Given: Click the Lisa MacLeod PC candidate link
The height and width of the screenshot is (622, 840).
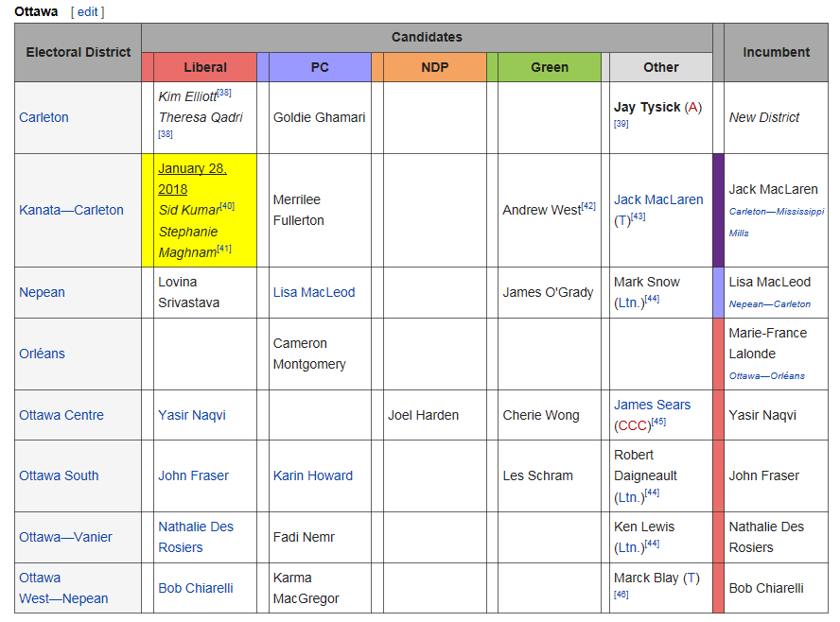Looking at the screenshot, I should coord(313,292).
